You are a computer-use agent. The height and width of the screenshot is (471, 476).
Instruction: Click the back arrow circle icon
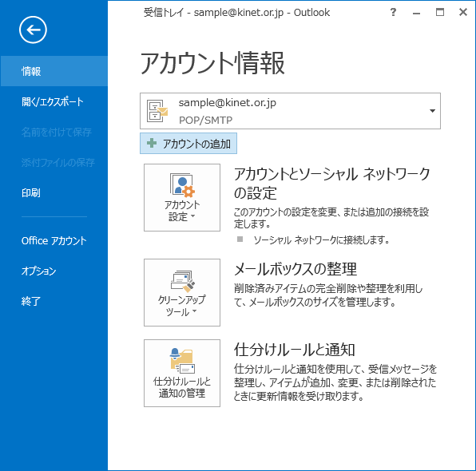click(x=33, y=30)
